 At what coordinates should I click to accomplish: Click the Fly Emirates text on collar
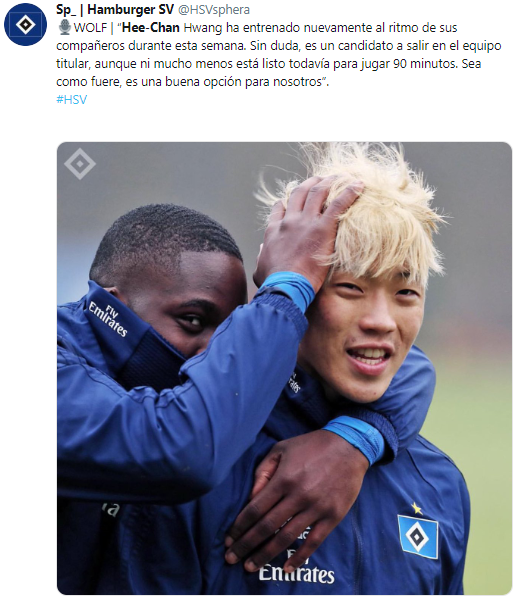pos(108,319)
